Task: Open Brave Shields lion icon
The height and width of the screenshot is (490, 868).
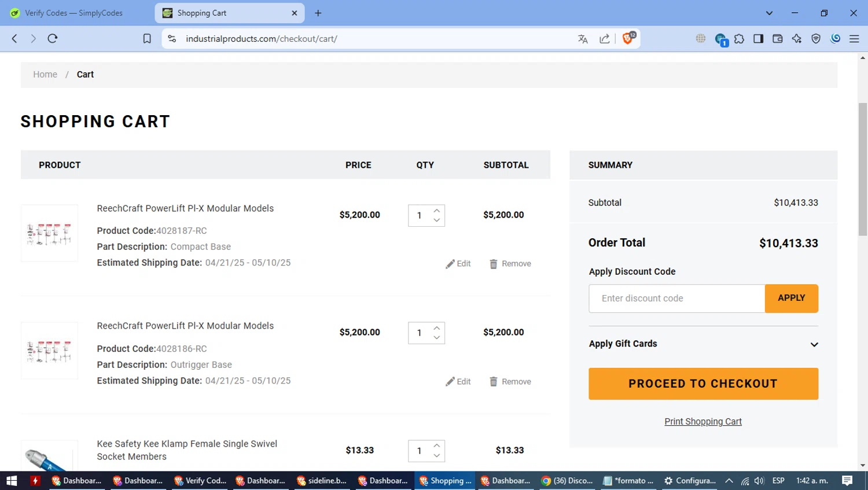Action: pyautogui.click(x=628, y=38)
